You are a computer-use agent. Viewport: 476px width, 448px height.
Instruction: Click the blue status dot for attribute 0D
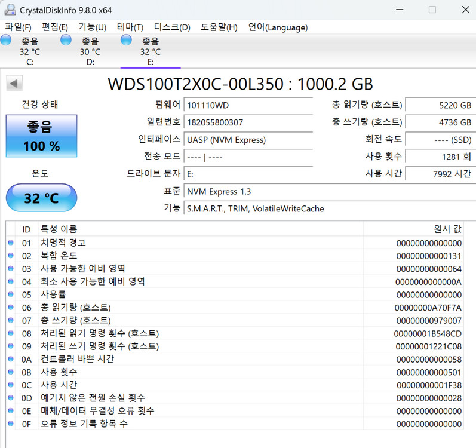pos(11,398)
